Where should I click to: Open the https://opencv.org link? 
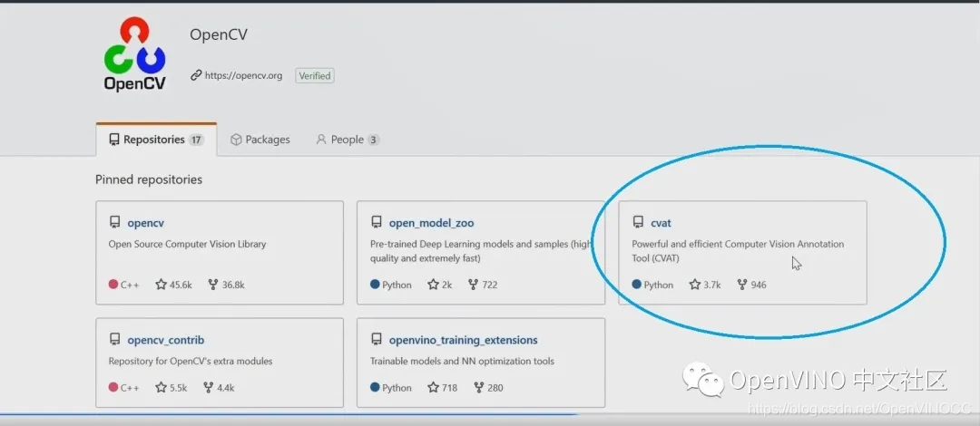(x=244, y=75)
